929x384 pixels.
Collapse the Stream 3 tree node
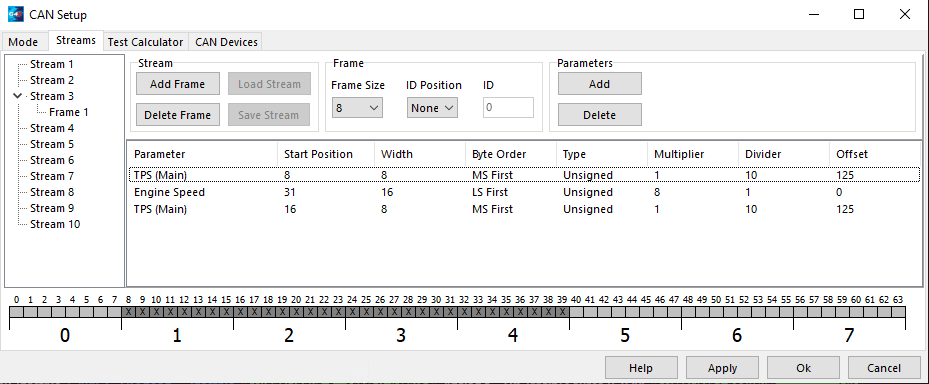click(x=18, y=96)
